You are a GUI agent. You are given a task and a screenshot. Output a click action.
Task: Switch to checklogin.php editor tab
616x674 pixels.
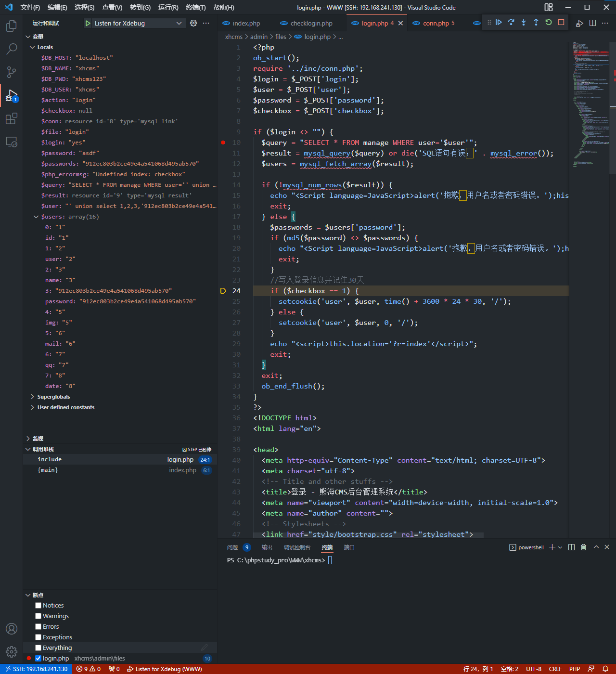(x=311, y=23)
